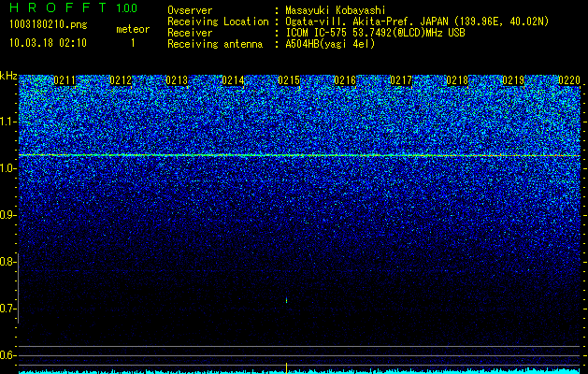Click the HROFFT title text
Screen dimensions: 588x374
click(x=58, y=7)
